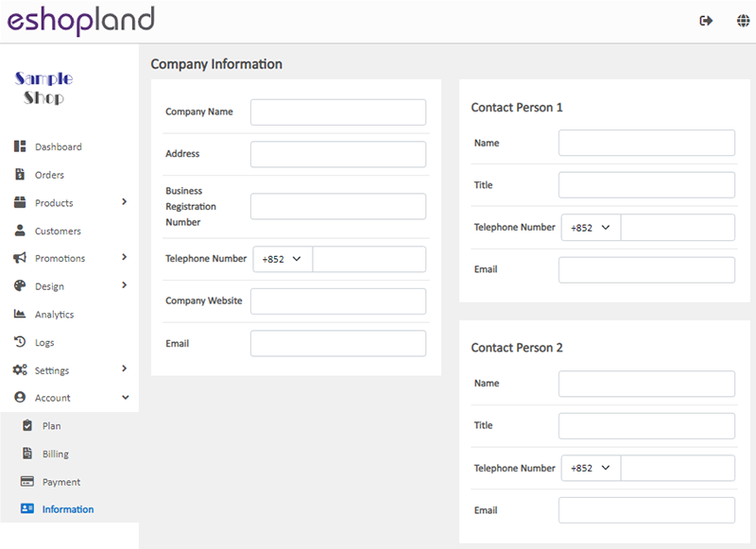
Task: Select the Payment card icon
Action: pos(27,481)
